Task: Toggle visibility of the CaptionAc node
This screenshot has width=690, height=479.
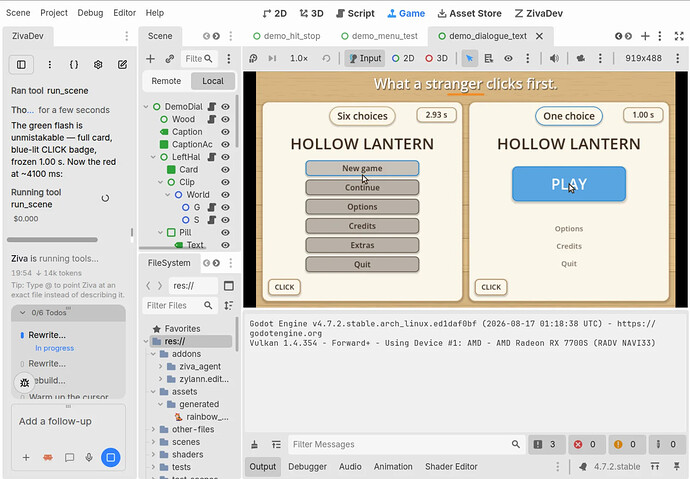Action: (x=226, y=144)
